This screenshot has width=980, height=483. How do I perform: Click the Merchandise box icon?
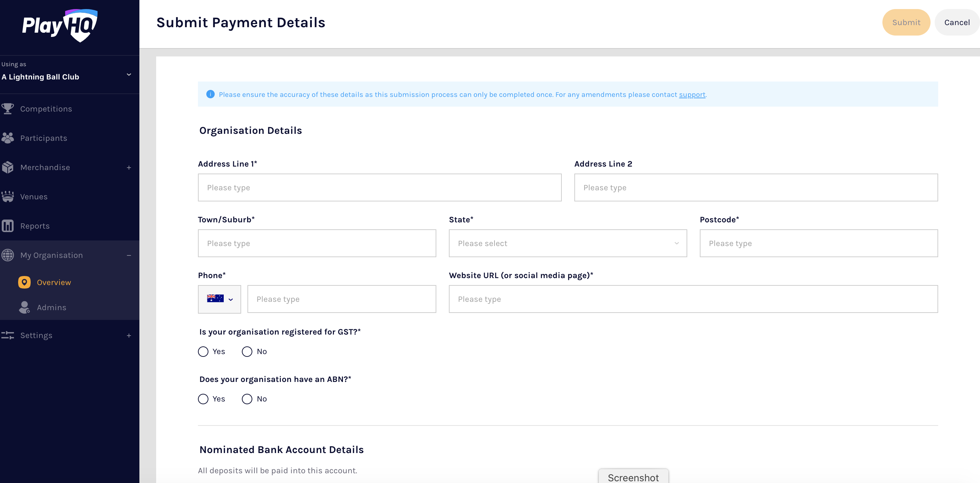[x=8, y=167]
